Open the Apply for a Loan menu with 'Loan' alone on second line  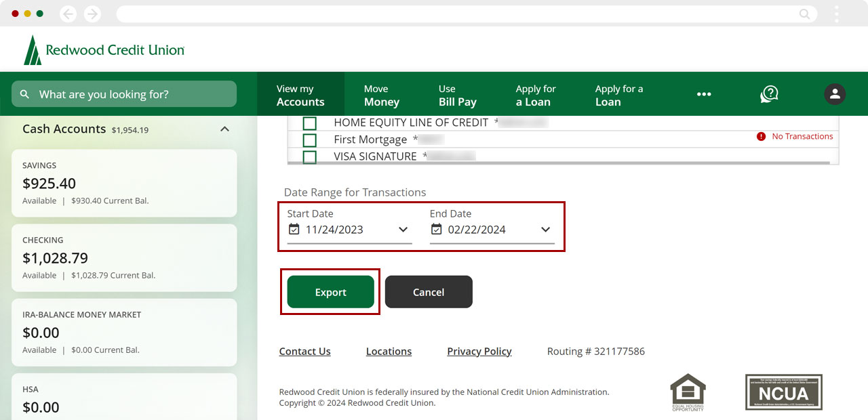618,95
